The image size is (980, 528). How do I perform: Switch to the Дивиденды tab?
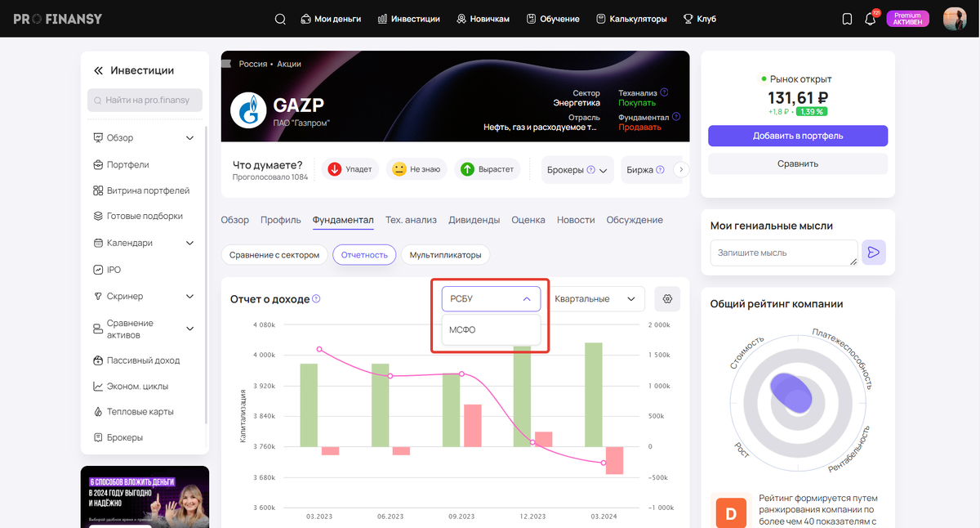[x=474, y=220]
